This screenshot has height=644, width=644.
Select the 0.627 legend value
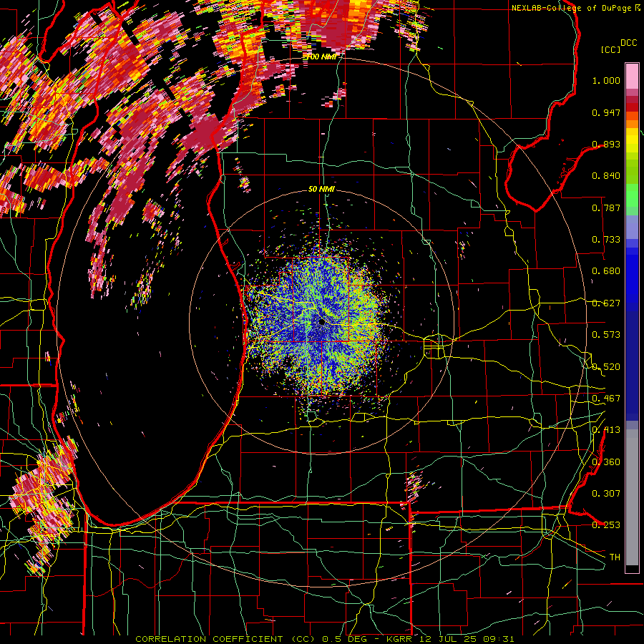[x=606, y=303]
